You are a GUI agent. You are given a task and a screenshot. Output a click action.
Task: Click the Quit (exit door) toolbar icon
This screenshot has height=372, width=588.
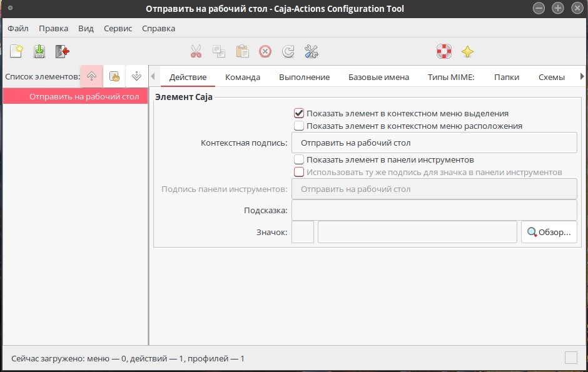tap(63, 51)
